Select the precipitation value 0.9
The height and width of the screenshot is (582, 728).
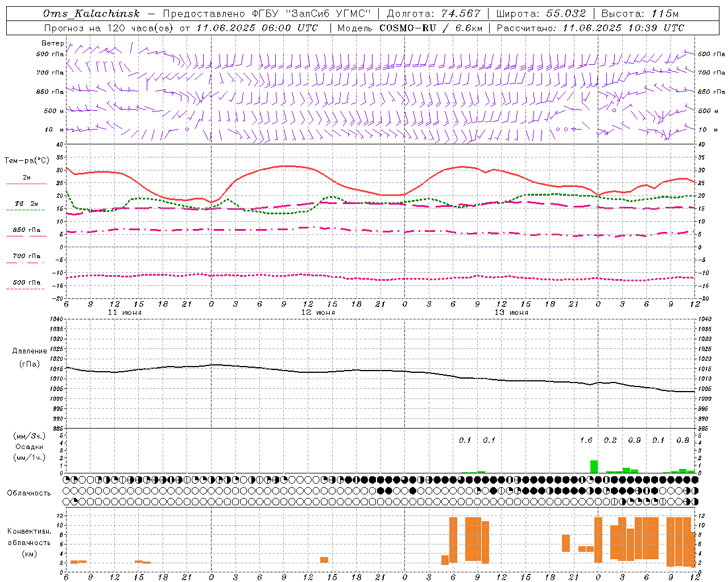pos(634,440)
